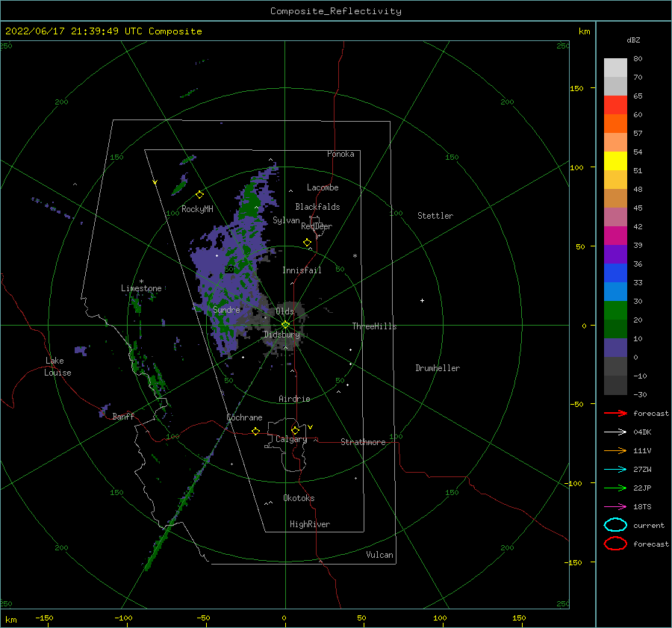Click the Didsbury town label
This screenshot has width=672, height=628.
coord(282,335)
